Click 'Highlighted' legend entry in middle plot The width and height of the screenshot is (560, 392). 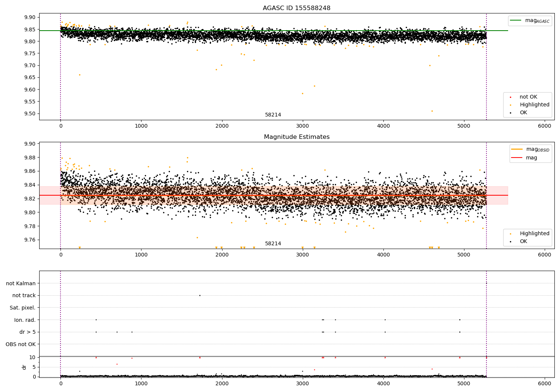(530, 234)
